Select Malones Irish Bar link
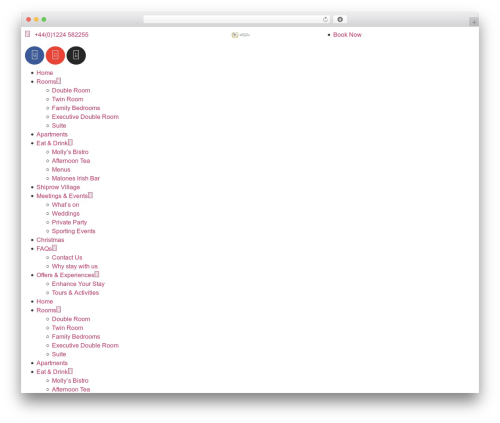 pos(76,178)
